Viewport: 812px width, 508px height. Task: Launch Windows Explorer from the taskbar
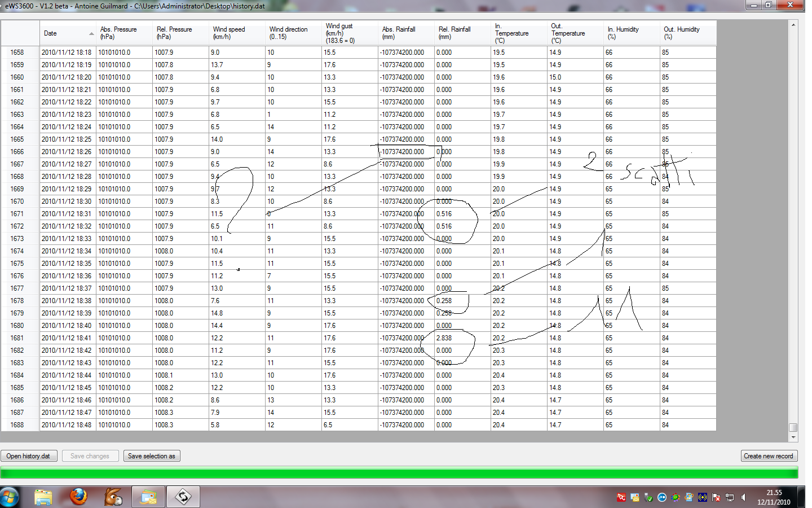43,497
